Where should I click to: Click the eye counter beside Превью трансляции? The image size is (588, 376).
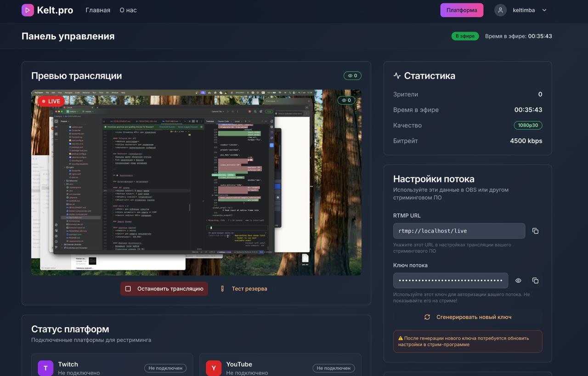352,75
